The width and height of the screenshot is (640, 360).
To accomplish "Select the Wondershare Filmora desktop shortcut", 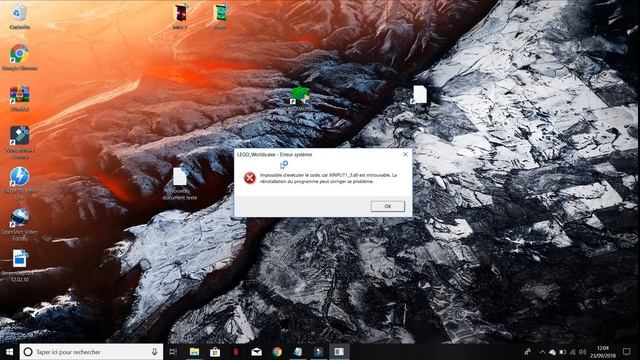I will click(x=20, y=142).
